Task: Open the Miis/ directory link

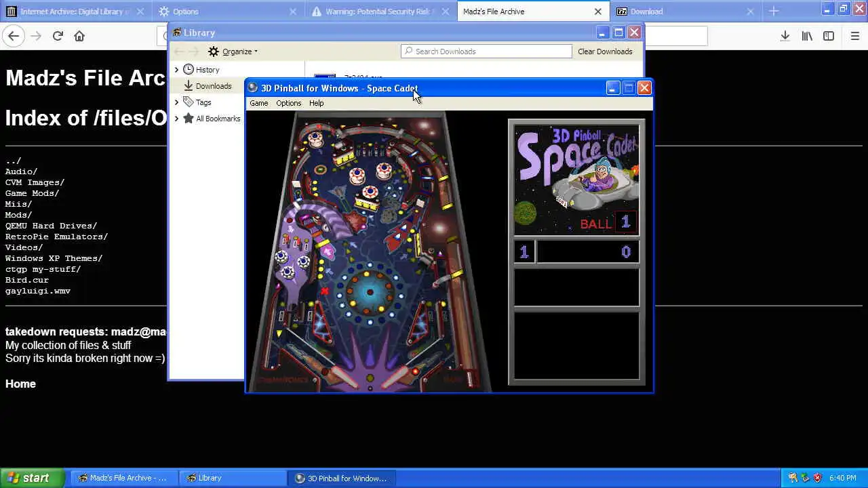Action: click(x=18, y=204)
